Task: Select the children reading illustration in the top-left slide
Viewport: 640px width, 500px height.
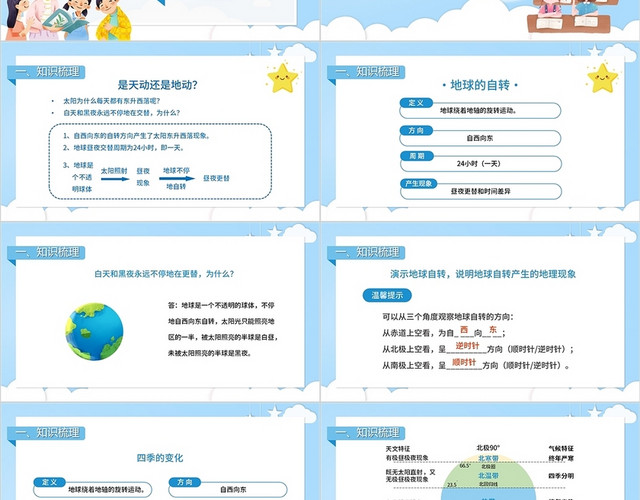Action: pos(67,20)
